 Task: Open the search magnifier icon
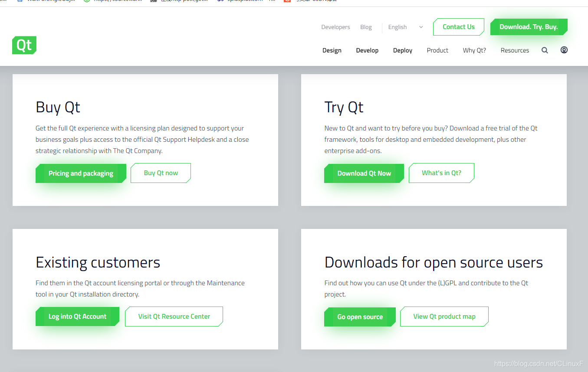pos(545,50)
